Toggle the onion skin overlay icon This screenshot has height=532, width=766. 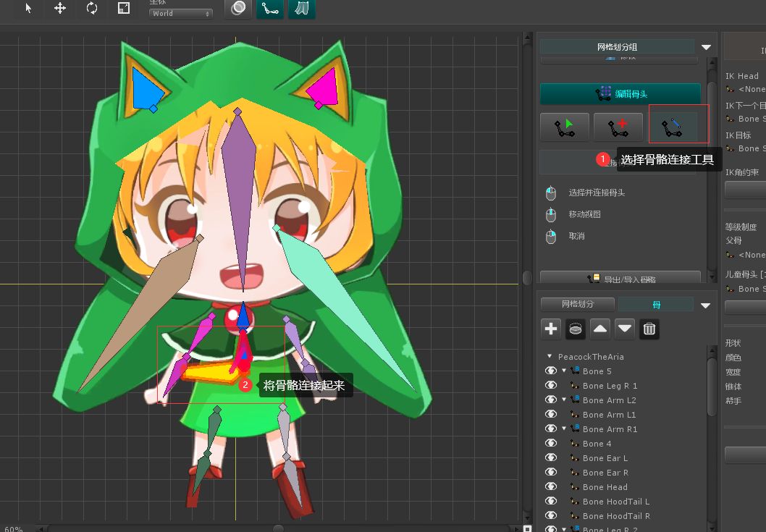[238, 8]
